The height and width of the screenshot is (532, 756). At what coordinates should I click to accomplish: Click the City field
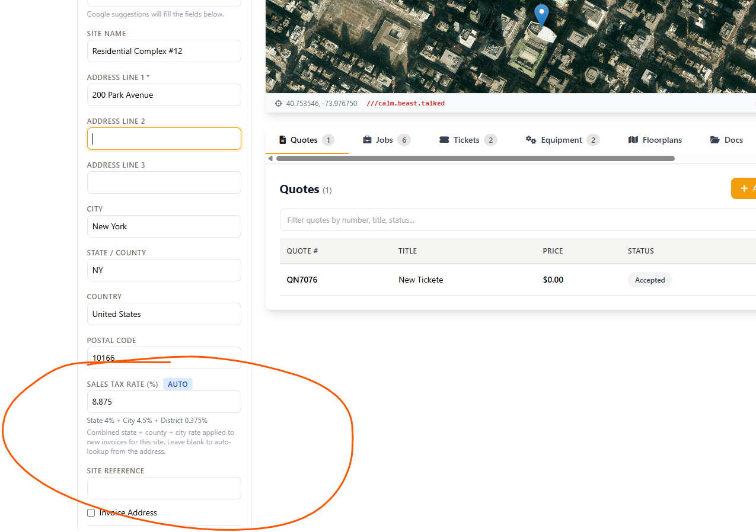pyautogui.click(x=164, y=226)
